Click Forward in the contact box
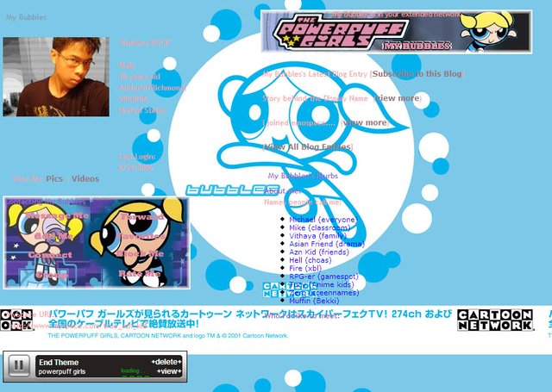This screenshot has height=392, width=552. pyautogui.click(x=142, y=216)
